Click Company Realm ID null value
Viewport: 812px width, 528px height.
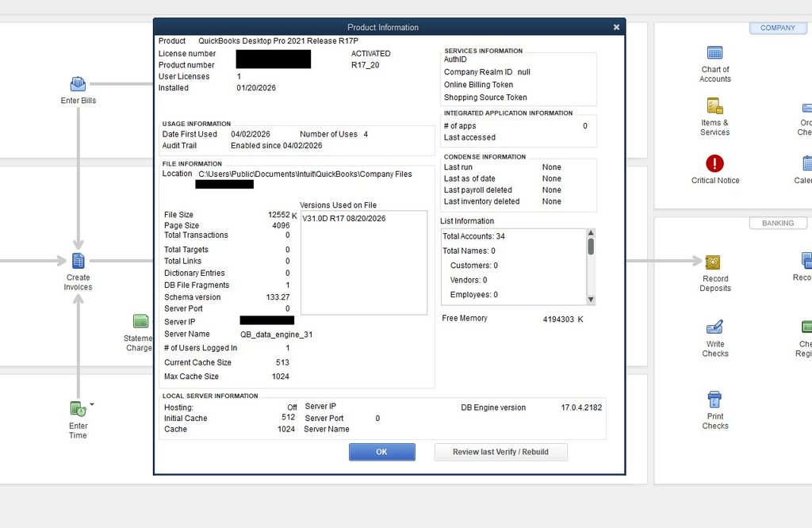[523, 72]
